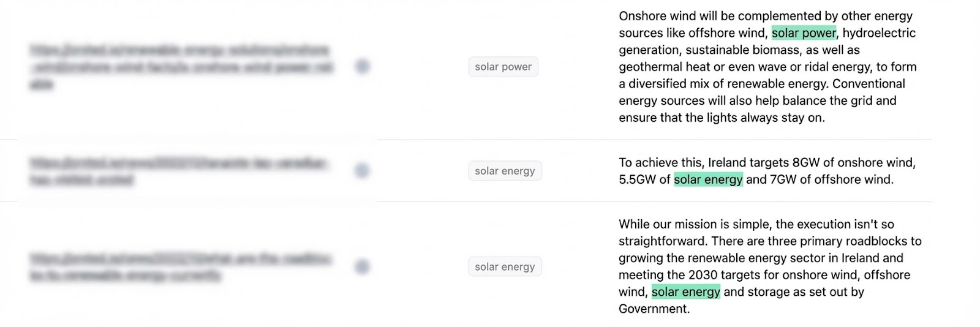Click the circle icon in the middle row
980x327 pixels.
click(363, 171)
